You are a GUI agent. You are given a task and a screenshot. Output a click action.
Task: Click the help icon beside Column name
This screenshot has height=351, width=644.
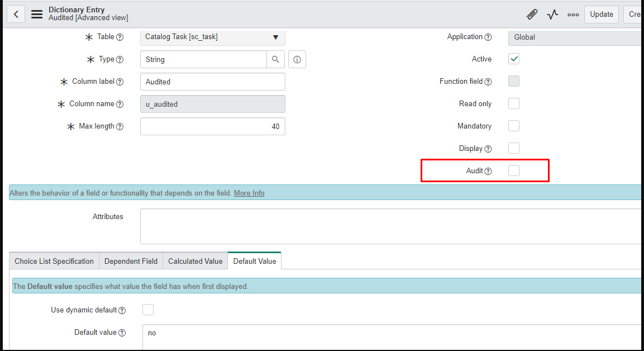(x=120, y=105)
